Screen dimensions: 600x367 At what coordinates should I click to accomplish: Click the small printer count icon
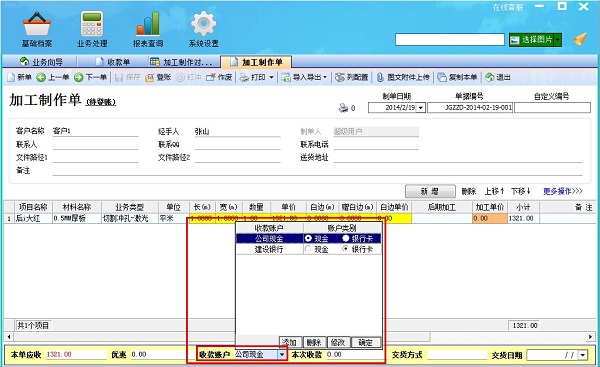[343, 108]
